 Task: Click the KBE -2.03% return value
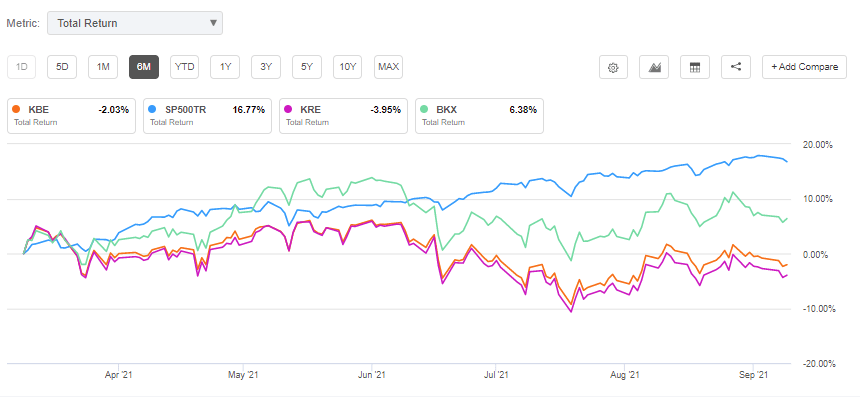click(x=114, y=110)
